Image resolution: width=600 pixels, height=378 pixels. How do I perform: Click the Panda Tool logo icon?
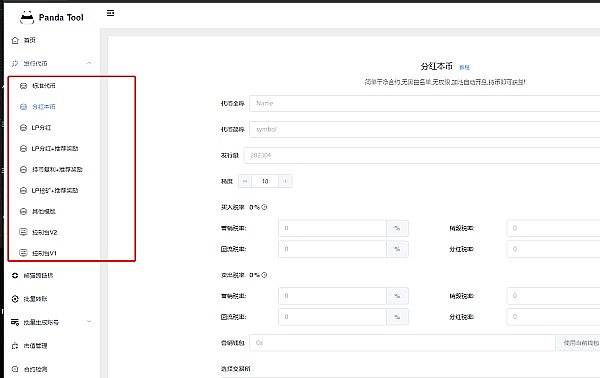click(x=27, y=18)
